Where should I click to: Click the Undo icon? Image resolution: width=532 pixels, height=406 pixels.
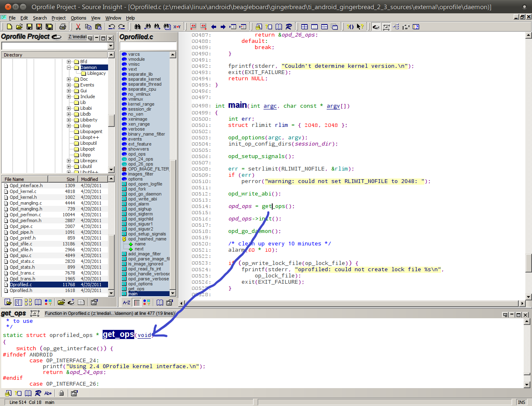(112, 27)
